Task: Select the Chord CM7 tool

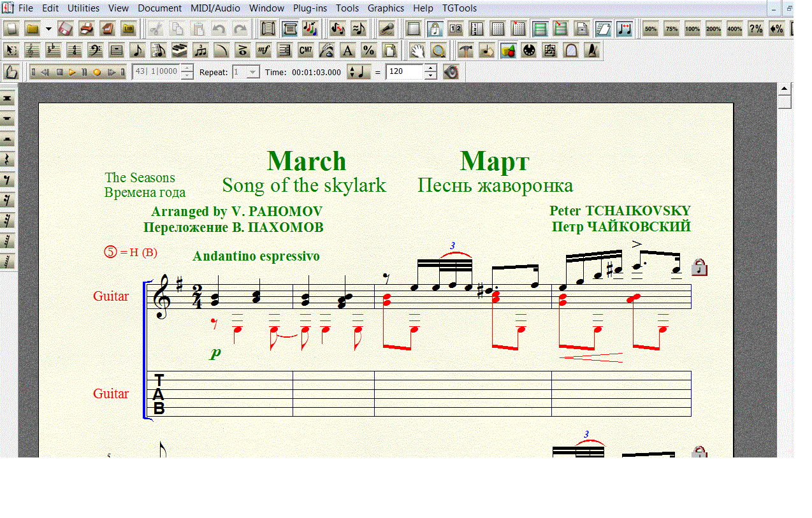Action: coord(305,50)
